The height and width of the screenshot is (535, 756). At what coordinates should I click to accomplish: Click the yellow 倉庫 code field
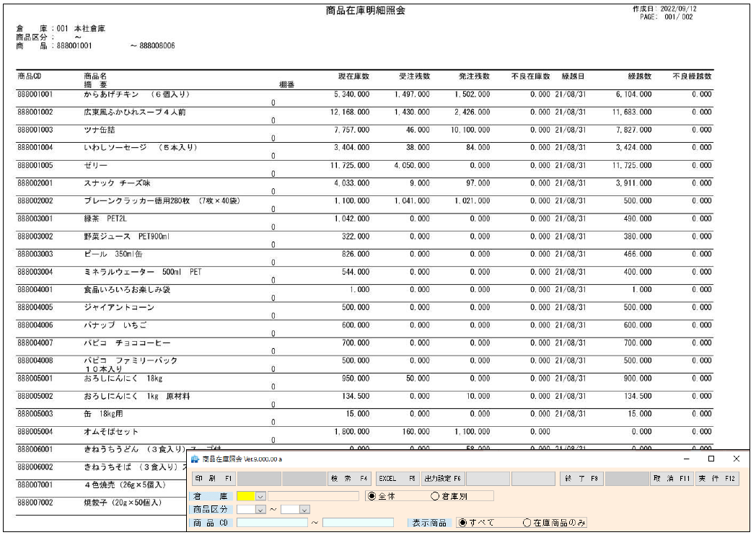pyautogui.click(x=245, y=496)
